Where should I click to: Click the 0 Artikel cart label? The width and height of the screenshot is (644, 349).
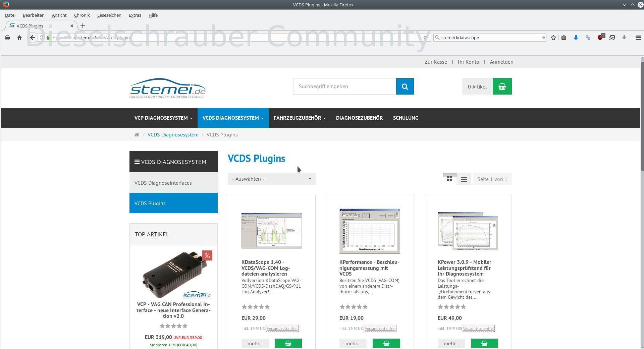[477, 86]
